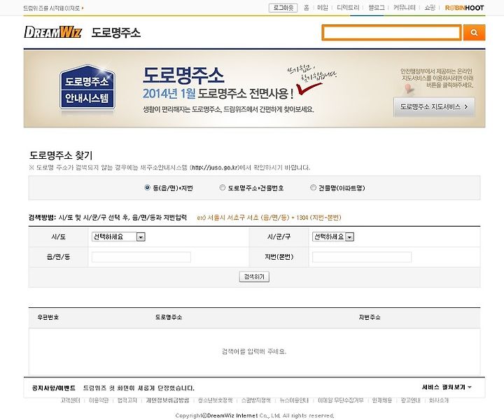Click the 읍/면/동 input field
The height and width of the screenshot is (420, 504).
pyautogui.click(x=141, y=257)
